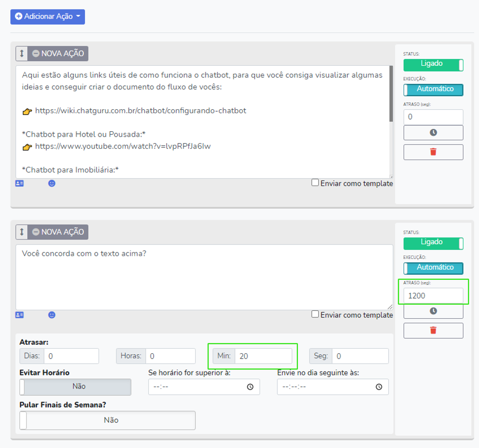479x448 pixels.
Task: Click the 'Min' delay input field
Action: pyautogui.click(x=263, y=356)
